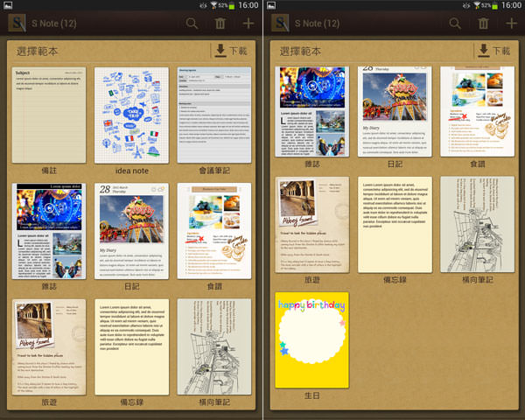
Task: Tap the plus add-note icon in the left screen
Action: click(248, 24)
